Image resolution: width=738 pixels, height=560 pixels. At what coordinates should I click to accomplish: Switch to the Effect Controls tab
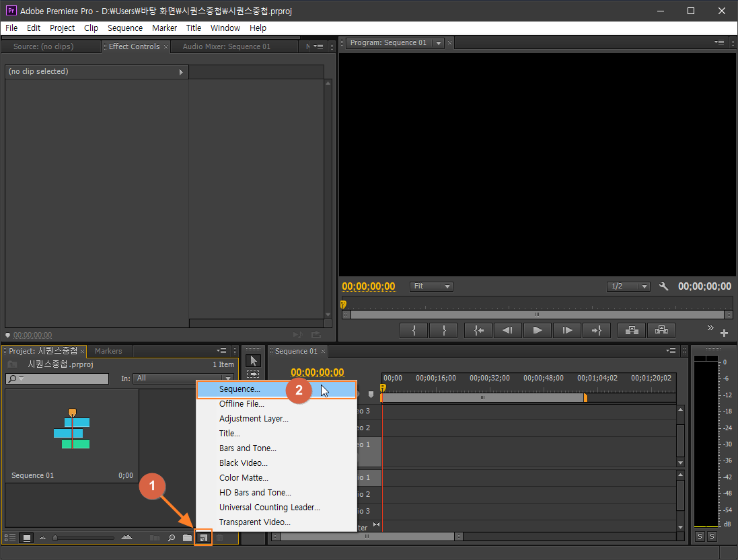click(x=134, y=46)
